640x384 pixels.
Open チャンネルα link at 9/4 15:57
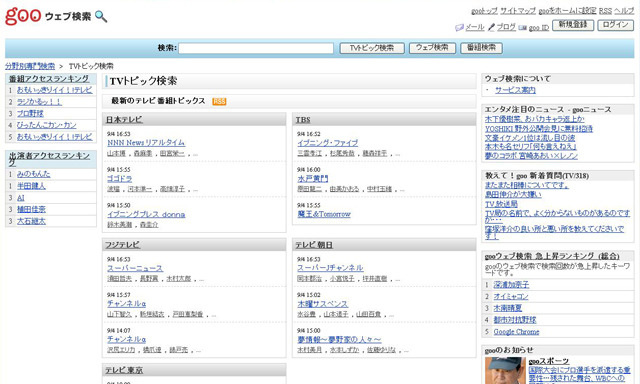click(x=127, y=304)
